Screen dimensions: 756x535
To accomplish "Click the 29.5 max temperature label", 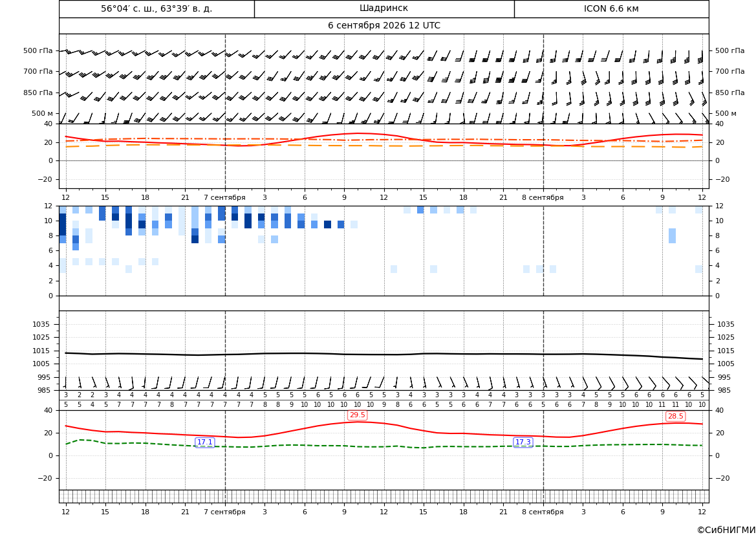I will pyautogui.click(x=357, y=415).
